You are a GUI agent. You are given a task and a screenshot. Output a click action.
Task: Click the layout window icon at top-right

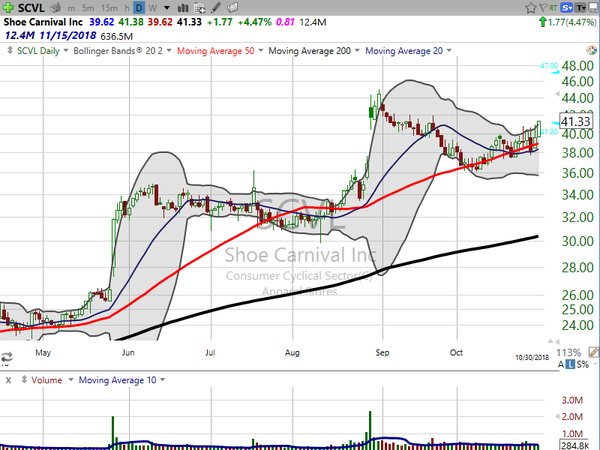pyautogui.click(x=593, y=8)
